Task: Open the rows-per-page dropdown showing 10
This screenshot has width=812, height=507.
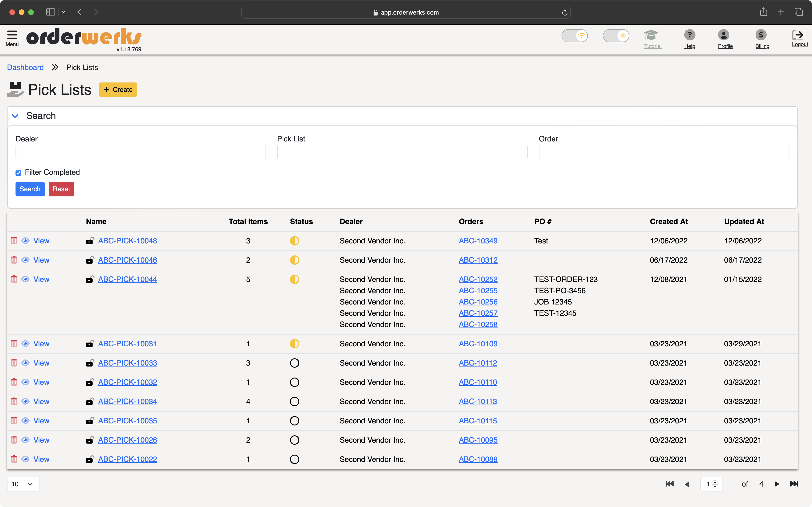Action: (23, 484)
